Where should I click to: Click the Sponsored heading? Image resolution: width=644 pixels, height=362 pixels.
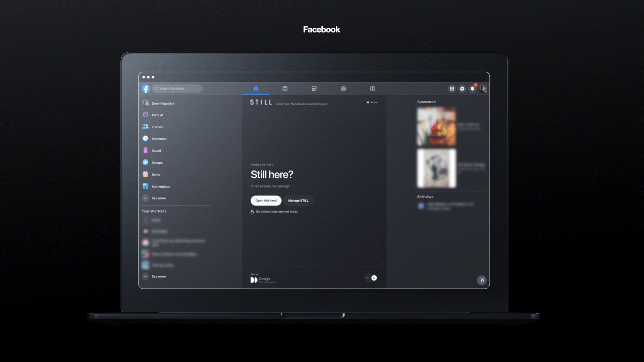(x=426, y=102)
